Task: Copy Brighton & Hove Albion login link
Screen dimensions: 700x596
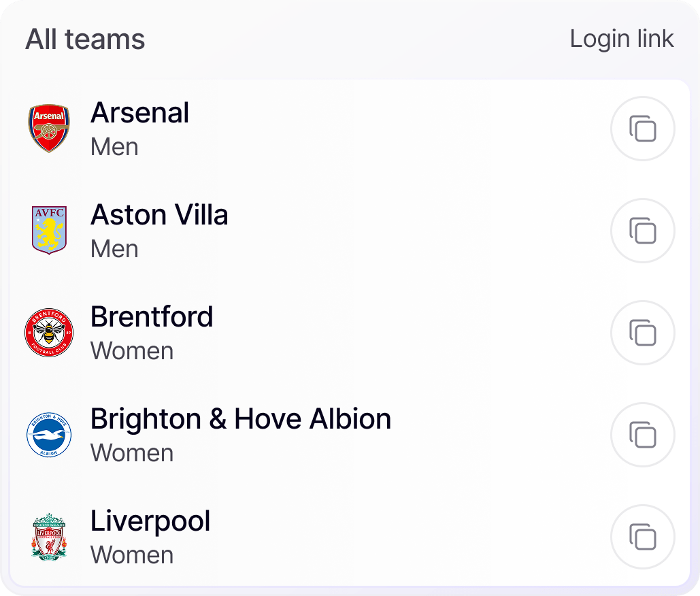Action: (643, 435)
